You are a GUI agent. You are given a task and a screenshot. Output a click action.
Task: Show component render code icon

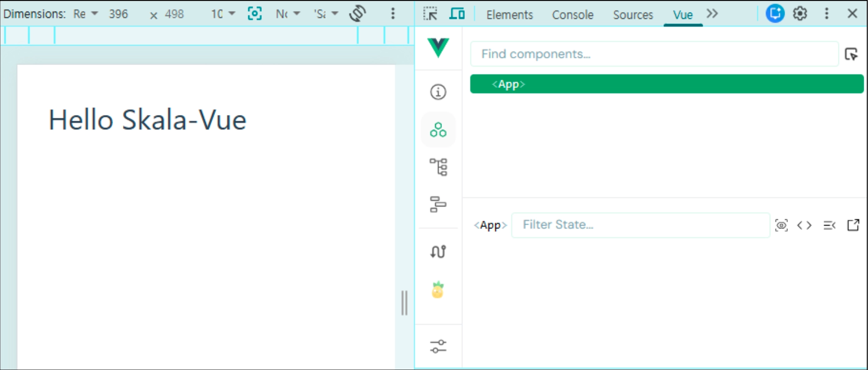coord(804,225)
